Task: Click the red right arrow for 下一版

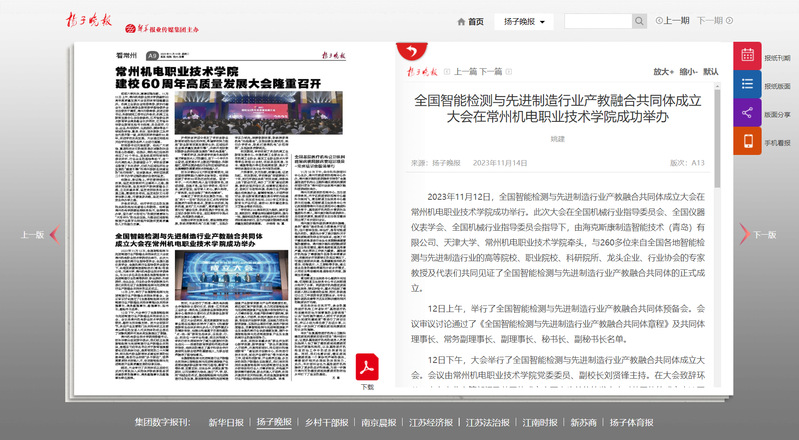Action: tap(744, 235)
